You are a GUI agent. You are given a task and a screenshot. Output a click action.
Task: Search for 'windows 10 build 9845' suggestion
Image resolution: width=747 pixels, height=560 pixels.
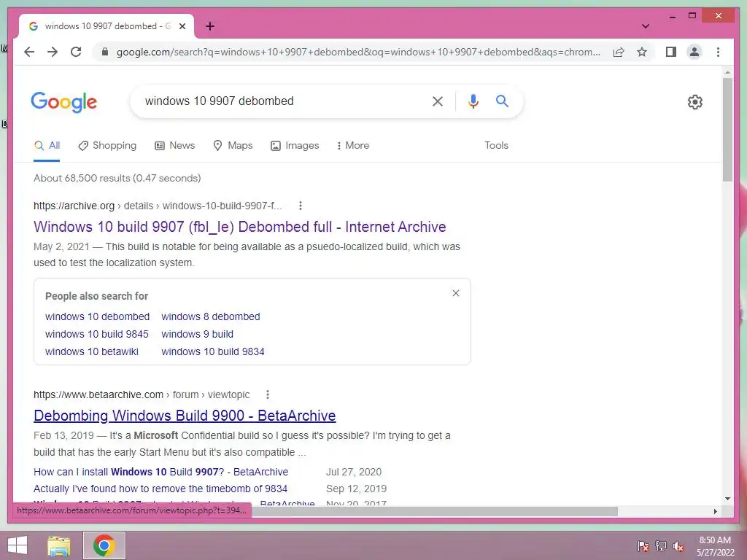click(97, 334)
